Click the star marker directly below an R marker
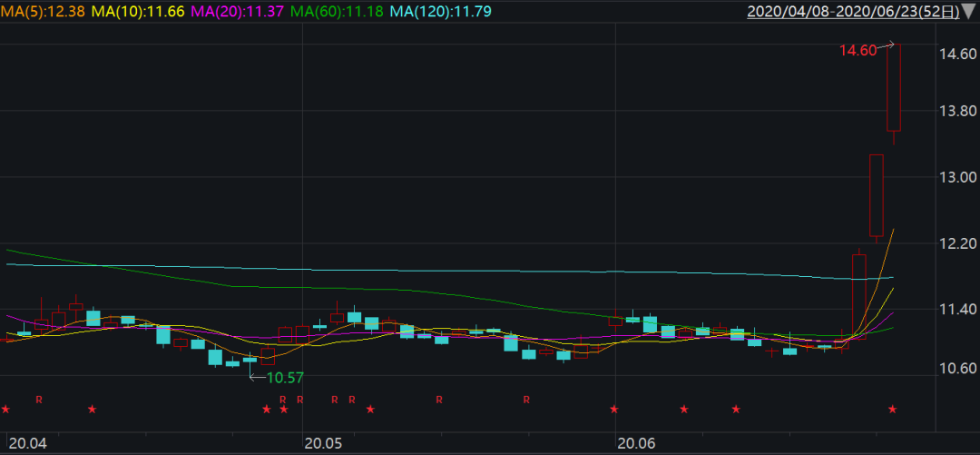The height and width of the screenshot is (455, 980). click(x=284, y=410)
